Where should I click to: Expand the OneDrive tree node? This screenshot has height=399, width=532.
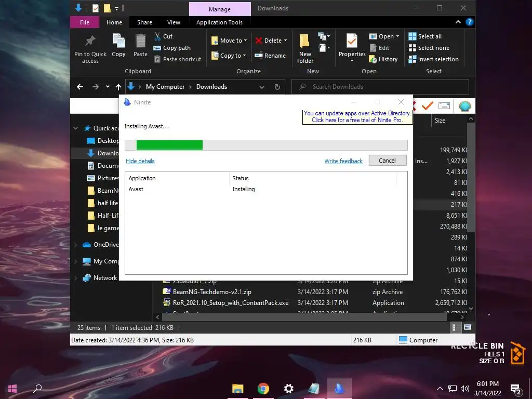pos(76,245)
